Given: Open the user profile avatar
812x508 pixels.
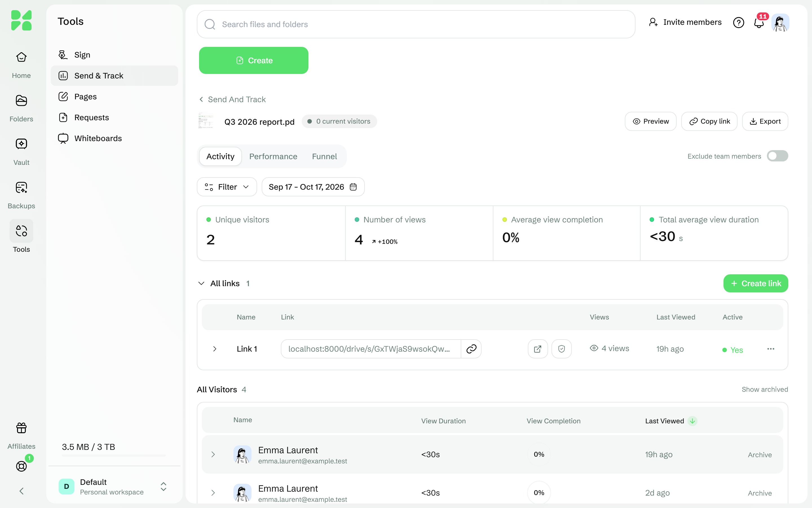Looking at the screenshot, I should point(780,23).
